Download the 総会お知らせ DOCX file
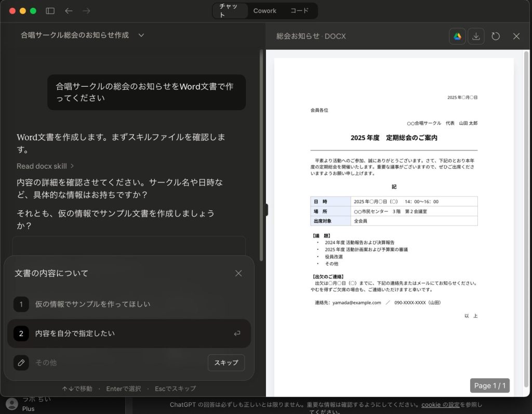This screenshot has width=532, height=414. [x=476, y=36]
